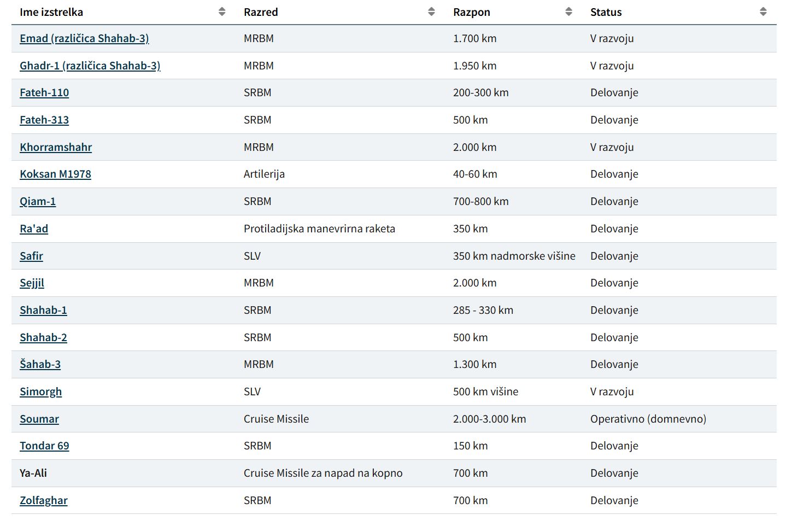Open Fateh-110 link
The width and height of the screenshot is (786, 532).
(x=44, y=92)
